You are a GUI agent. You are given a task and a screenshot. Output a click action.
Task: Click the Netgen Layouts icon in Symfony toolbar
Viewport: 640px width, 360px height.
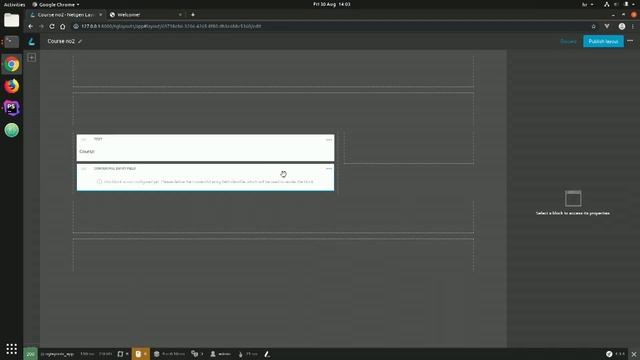click(267, 354)
